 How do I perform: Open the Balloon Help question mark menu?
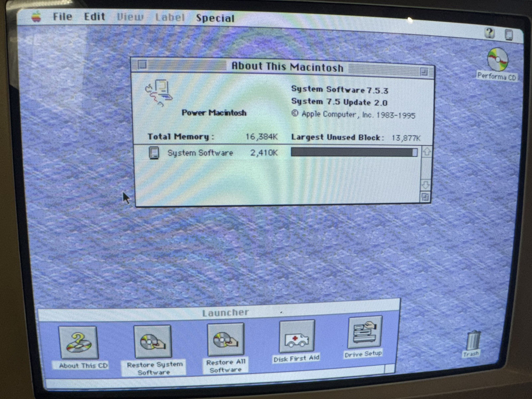click(x=489, y=33)
